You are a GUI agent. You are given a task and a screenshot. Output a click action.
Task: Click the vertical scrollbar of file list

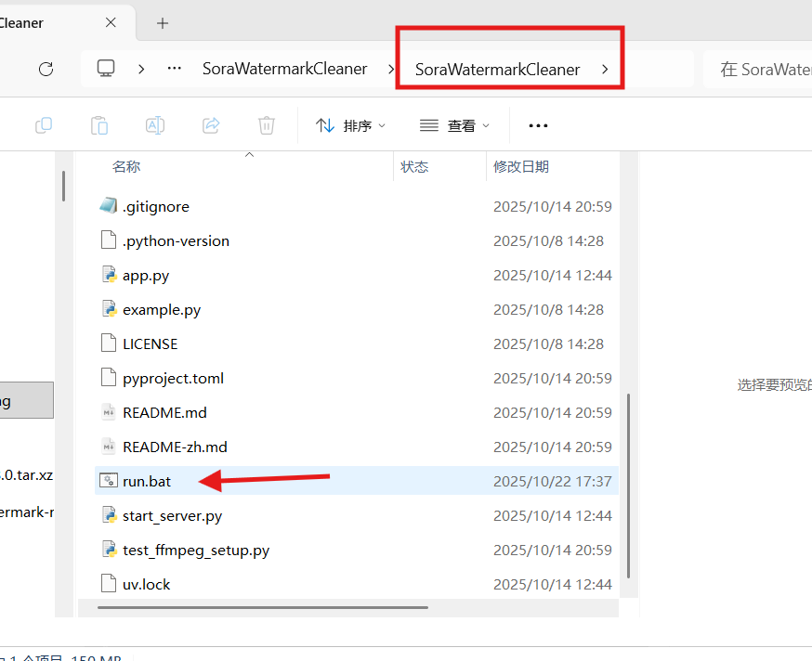[628, 486]
